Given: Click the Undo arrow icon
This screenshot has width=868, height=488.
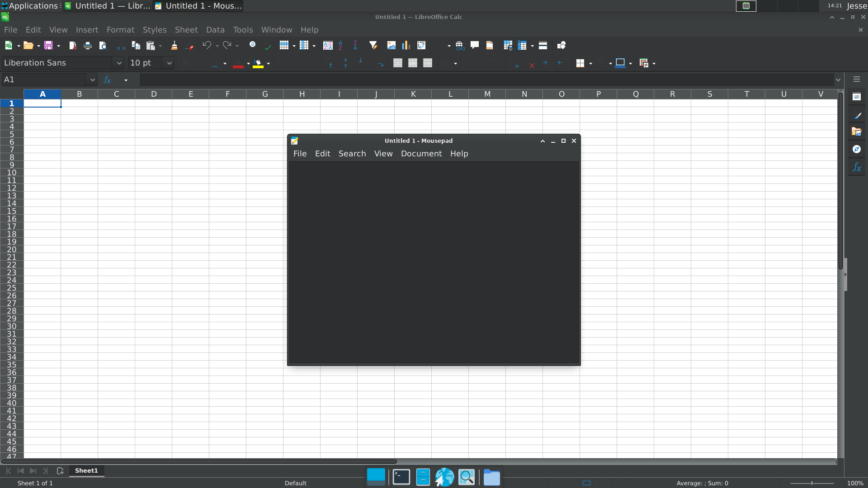Looking at the screenshot, I should [207, 45].
